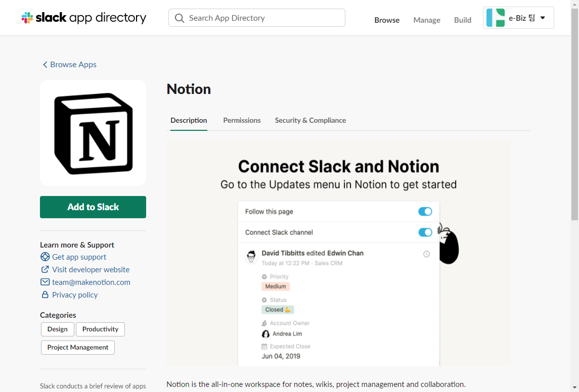
Task: Click the clock icon in the update card
Action: tap(426, 254)
